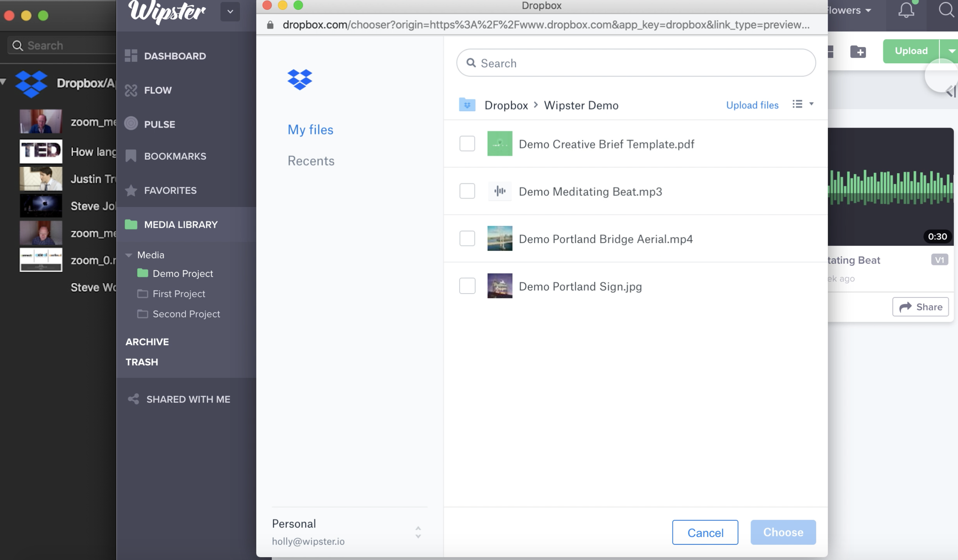Click the Dashboard grid icon
This screenshot has width=958, height=560.
tap(131, 55)
